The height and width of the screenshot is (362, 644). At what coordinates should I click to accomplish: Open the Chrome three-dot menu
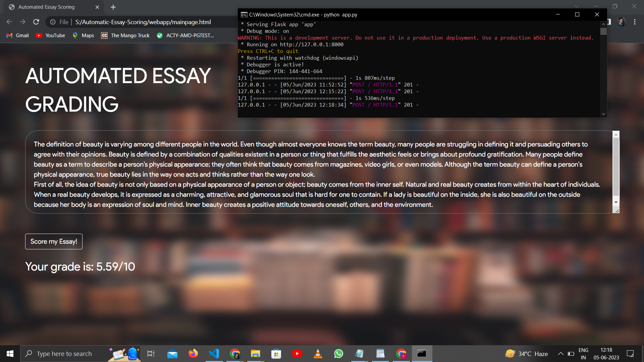634,22
